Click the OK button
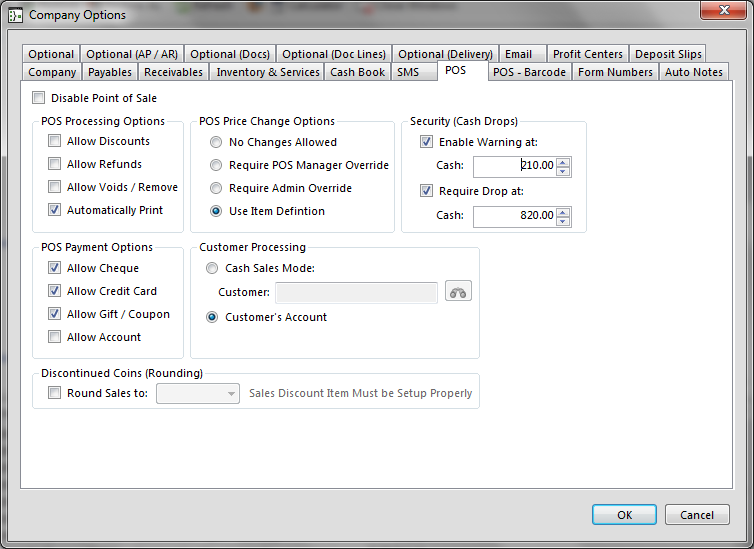 tap(624, 515)
